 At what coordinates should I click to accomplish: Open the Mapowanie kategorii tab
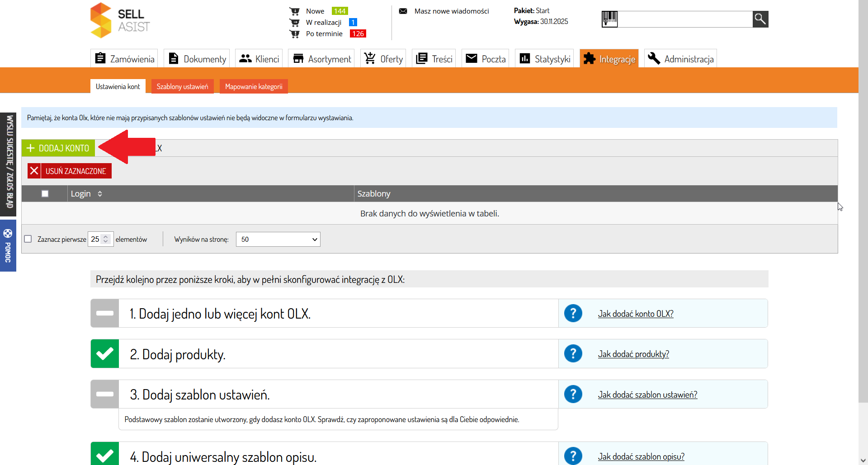point(253,86)
